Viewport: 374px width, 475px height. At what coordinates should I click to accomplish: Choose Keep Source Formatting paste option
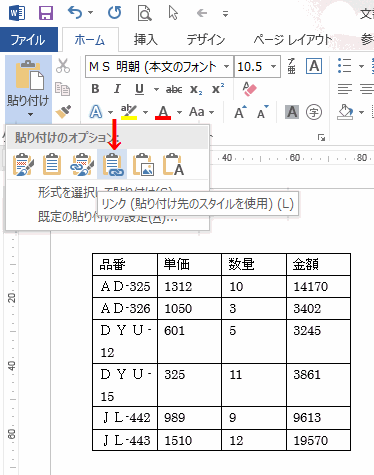[x=23, y=164]
